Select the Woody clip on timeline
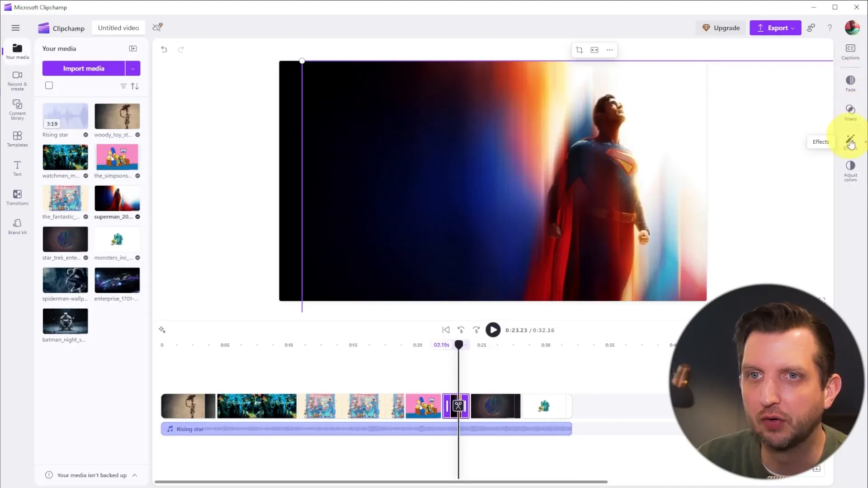Screen dimensions: 868x488 click(188, 406)
